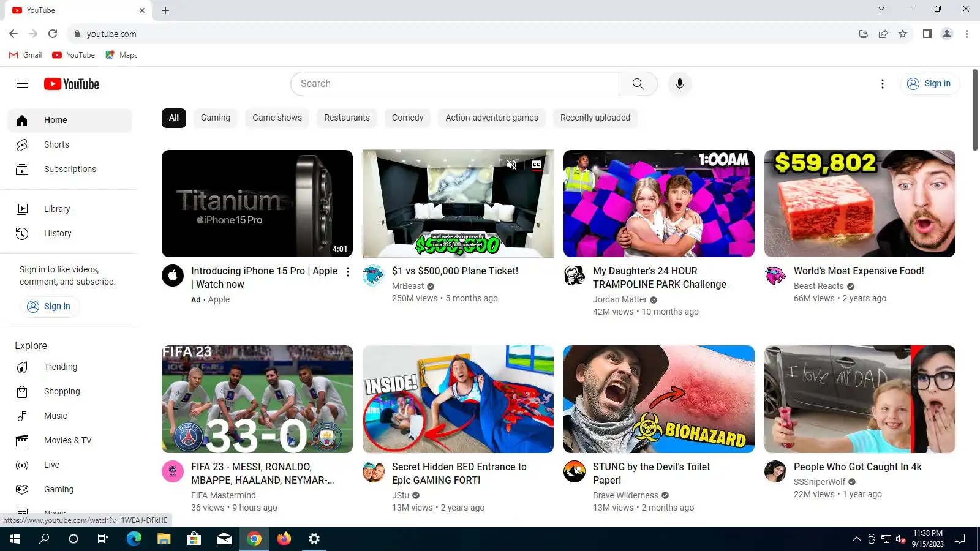
Task: Open Gmail bookmark
Action: click(x=26, y=55)
